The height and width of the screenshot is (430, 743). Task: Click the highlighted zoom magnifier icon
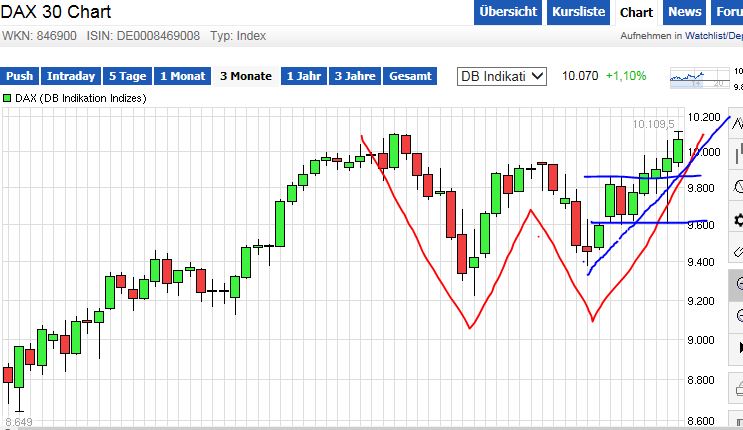coord(737,284)
